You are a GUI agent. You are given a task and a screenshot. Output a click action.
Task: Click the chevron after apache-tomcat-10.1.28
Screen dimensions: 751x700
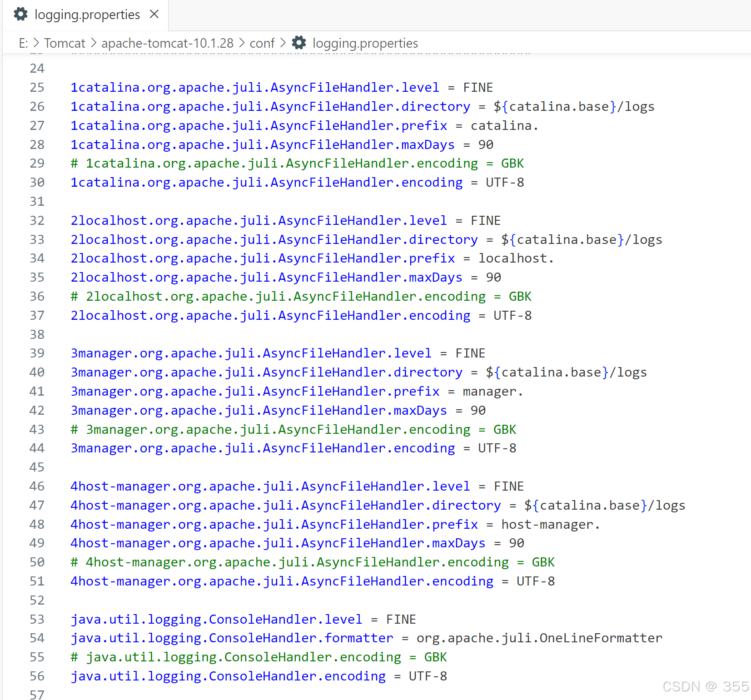pos(241,43)
